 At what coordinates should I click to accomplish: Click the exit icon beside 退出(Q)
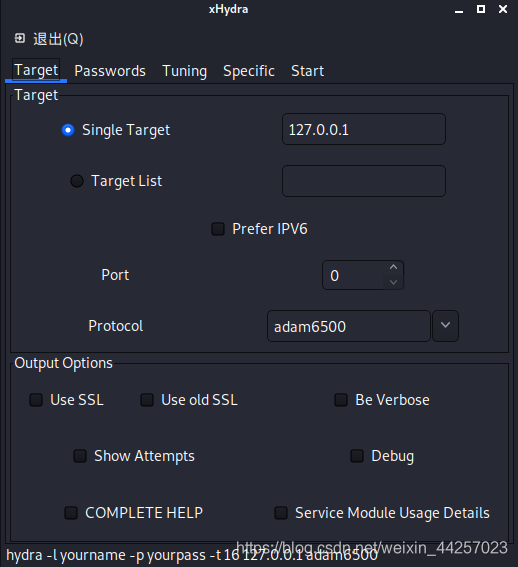coord(20,38)
